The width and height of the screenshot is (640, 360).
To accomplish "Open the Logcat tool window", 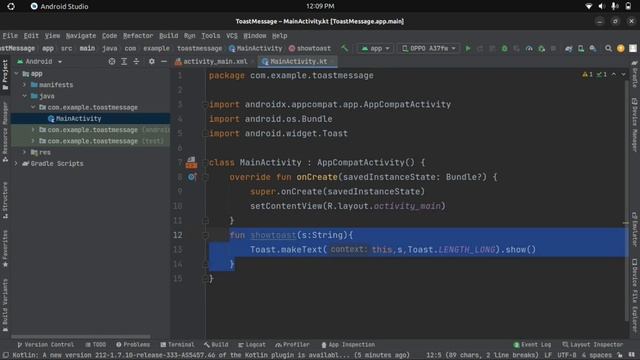I will (252, 345).
